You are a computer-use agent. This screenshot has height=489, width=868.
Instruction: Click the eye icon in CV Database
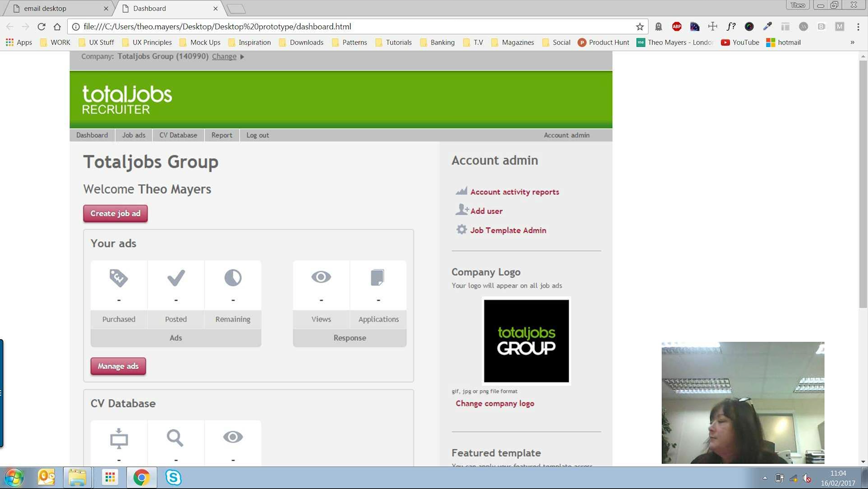pos(233,437)
